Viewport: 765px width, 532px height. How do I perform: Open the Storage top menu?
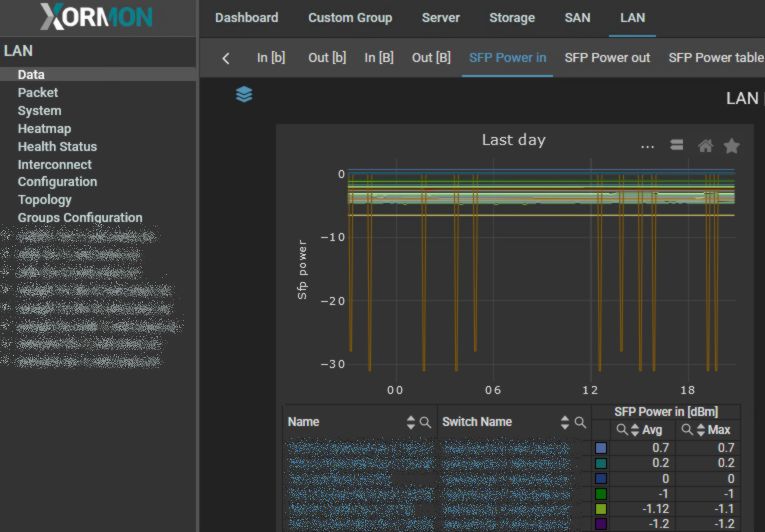tap(511, 18)
